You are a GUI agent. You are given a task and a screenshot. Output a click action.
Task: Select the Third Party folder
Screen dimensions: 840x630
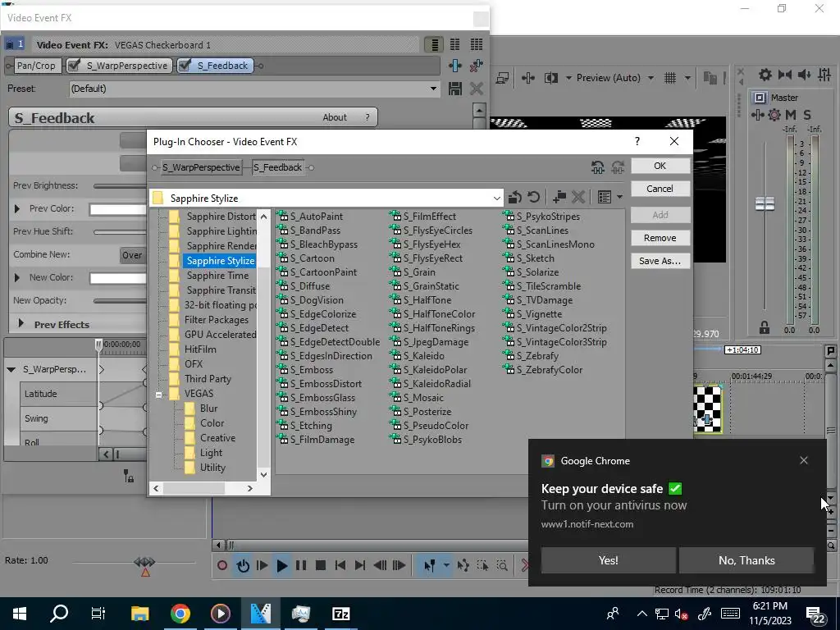click(x=208, y=379)
